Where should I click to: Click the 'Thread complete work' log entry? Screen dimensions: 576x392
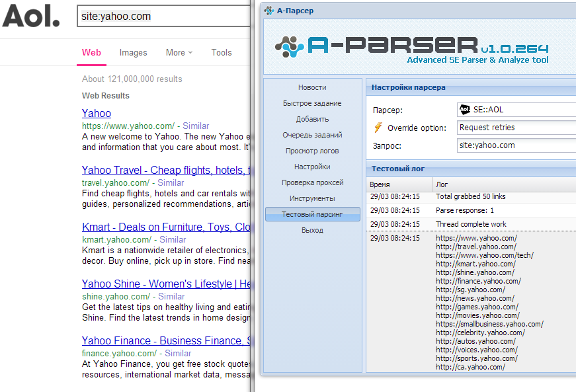coord(471,224)
